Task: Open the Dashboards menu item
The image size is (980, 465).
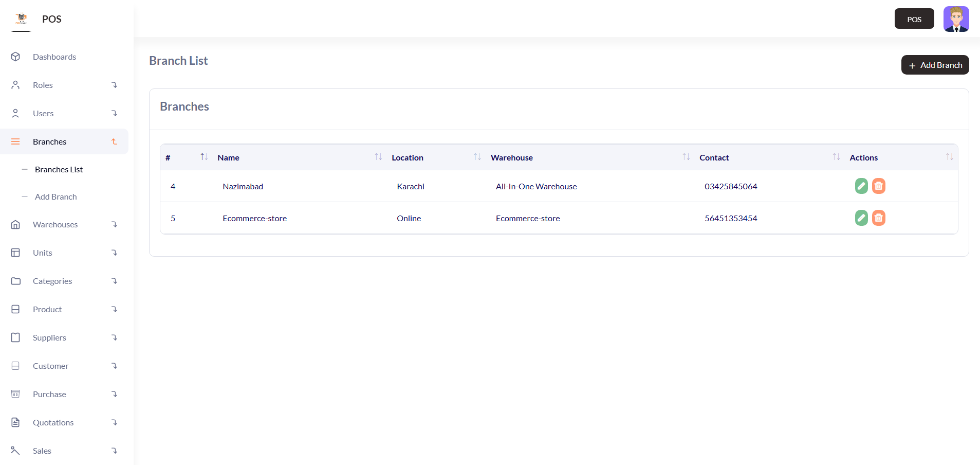Action: [x=54, y=57]
